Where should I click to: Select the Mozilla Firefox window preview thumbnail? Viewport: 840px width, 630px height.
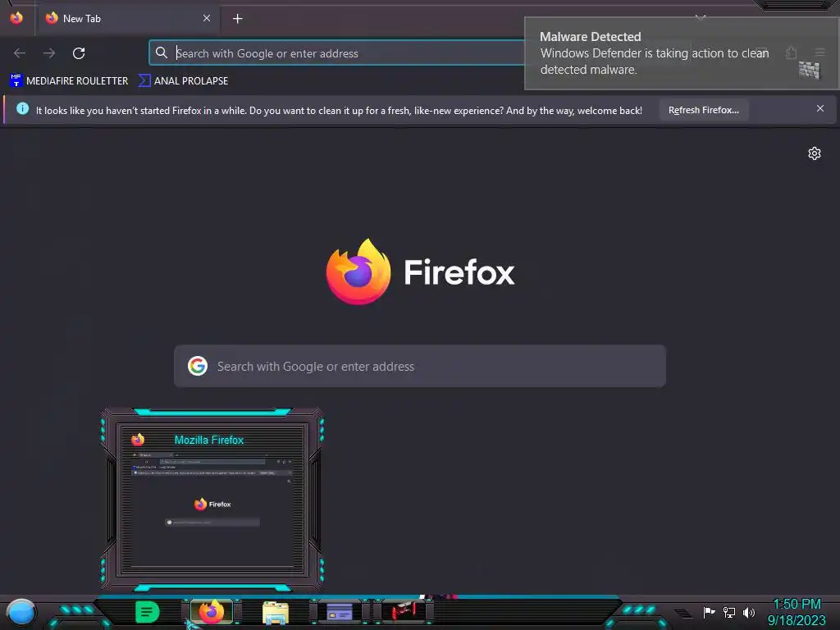pyautogui.click(x=212, y=500)
